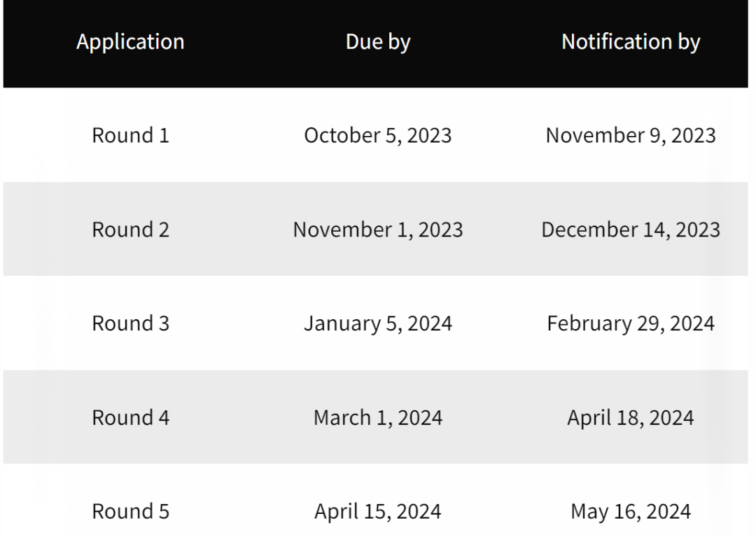Click the January 5, 2024 due date
The width and height of the screenshot is (756, 537).
point(378,324)
